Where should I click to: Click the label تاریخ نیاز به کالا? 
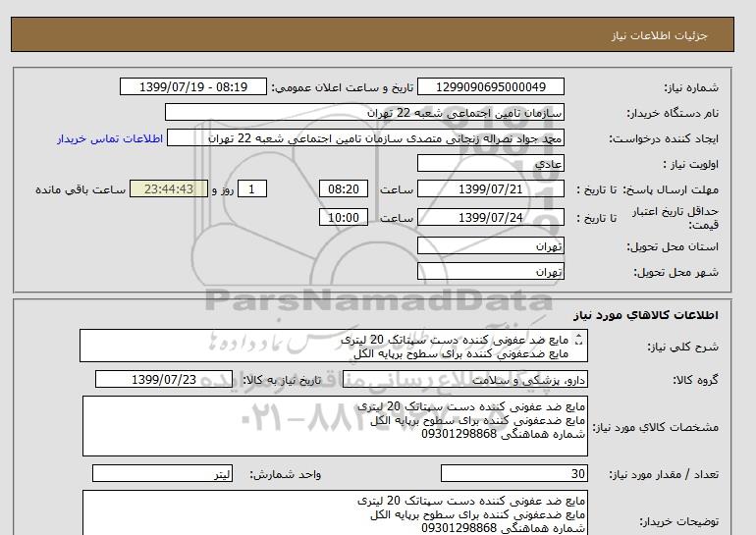[282, 380]
